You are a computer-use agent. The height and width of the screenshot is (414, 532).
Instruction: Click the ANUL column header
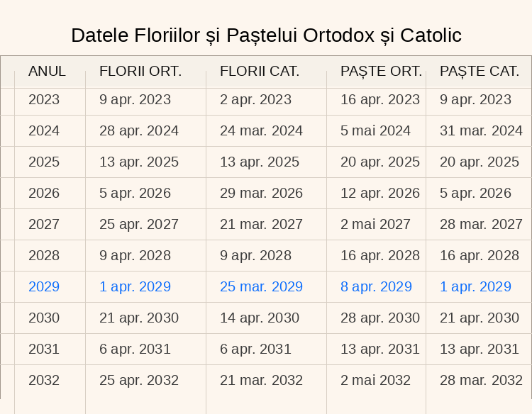(47, 71)
